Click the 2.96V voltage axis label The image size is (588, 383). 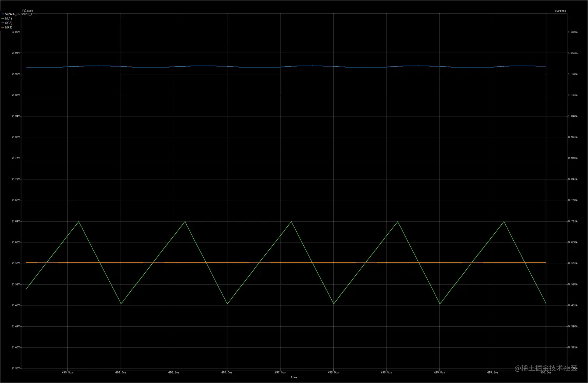[x=16, y=53]
